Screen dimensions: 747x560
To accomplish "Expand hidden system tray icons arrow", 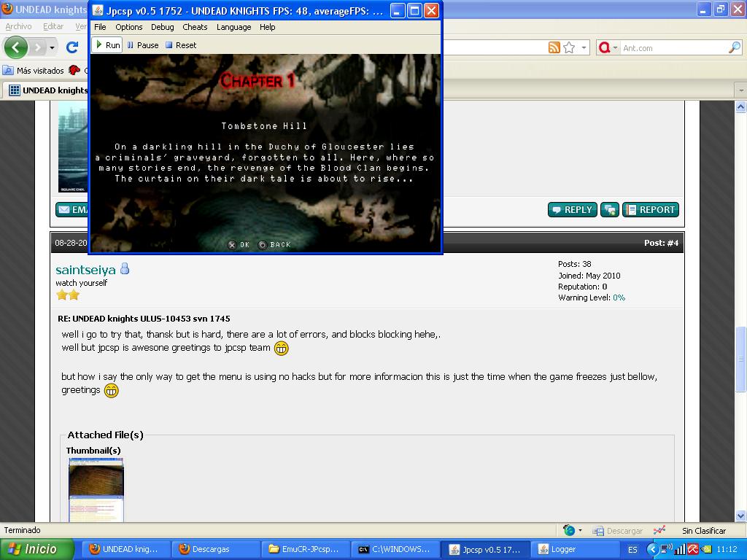I will [x=653, y=550].
